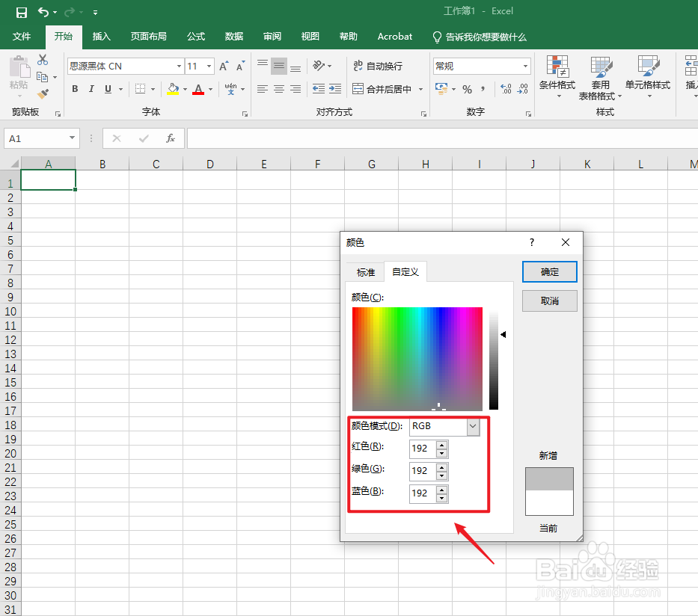The image size is (698, 616).
Task: Center text horizontally
Action: click(279, 89)
